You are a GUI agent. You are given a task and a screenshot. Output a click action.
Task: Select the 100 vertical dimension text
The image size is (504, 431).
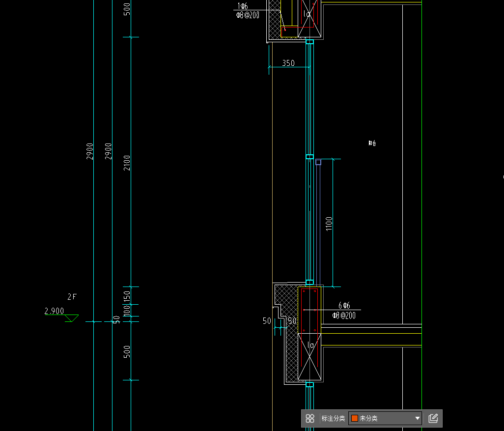coord(127,311)
